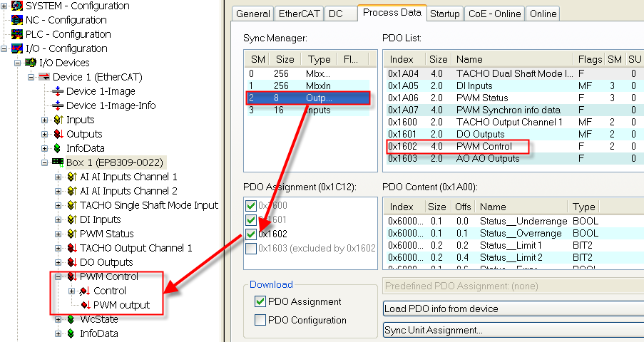The height and width of the screenshot is (342, 644).
Task: Switch to the EtherCAT tab
Action: point(299,14)
